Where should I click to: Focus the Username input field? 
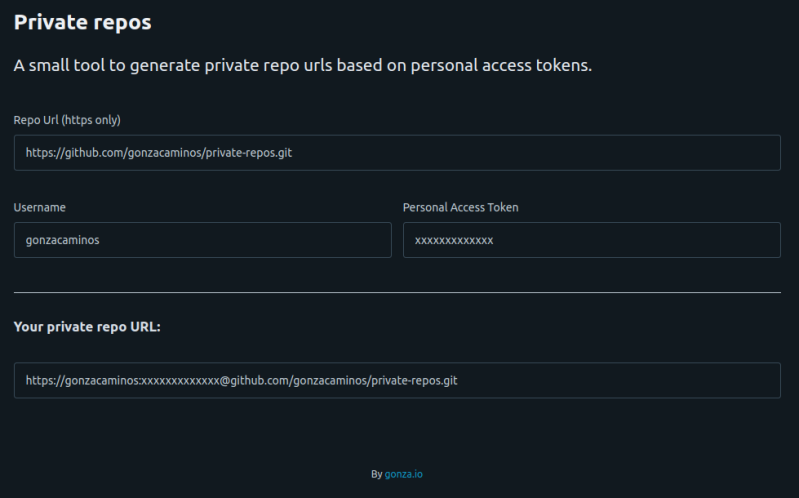pos(202,240)
